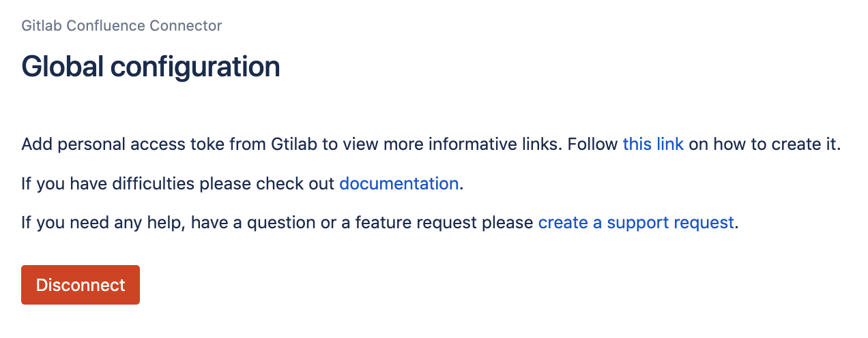Click the word "configuration" in the heading
The image size is (868, 338).
pyautogui.click(x=195, y=67)
